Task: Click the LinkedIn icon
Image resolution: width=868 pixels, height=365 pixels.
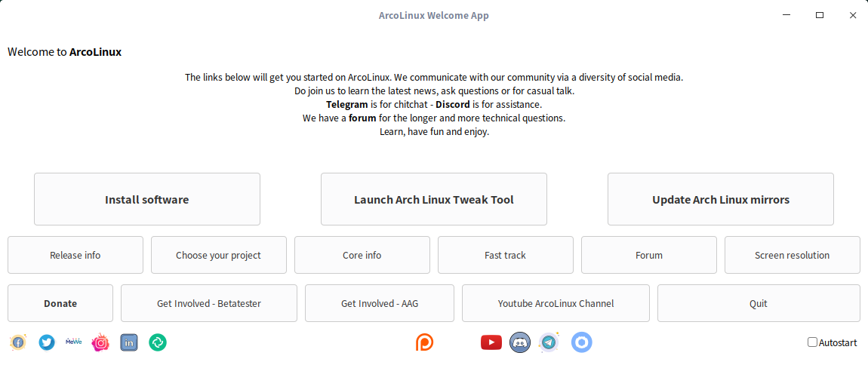Action: pyautogui.click(x=129, y=342)
